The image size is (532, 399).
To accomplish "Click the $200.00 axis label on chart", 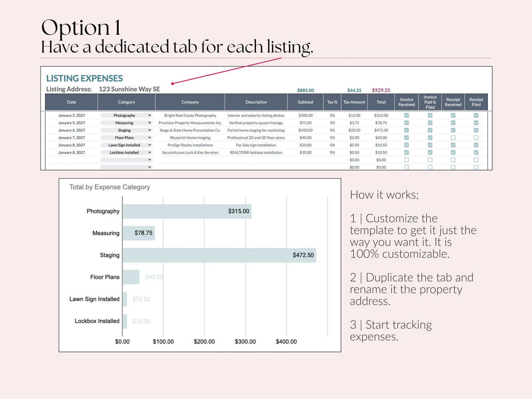I will click(204, 342).
